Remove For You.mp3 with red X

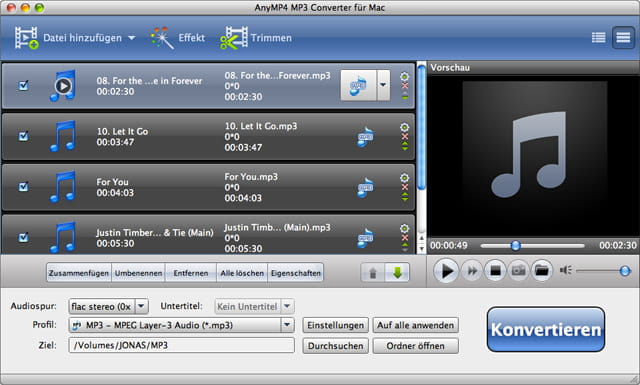pos(404,187)
